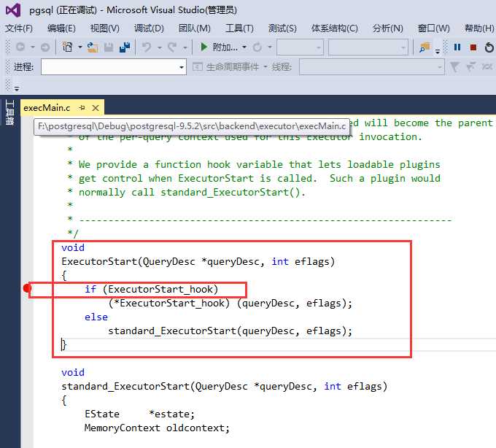This screenshot has height=448, width=496.
Task: Click the thread filter funnel icon
Action: click(x=454, y=66)
